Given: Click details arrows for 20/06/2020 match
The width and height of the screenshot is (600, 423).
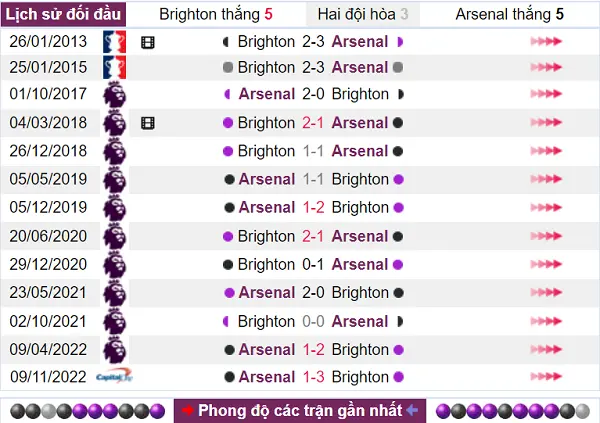Looking at the screenshot, I should [x=546, y=236].
